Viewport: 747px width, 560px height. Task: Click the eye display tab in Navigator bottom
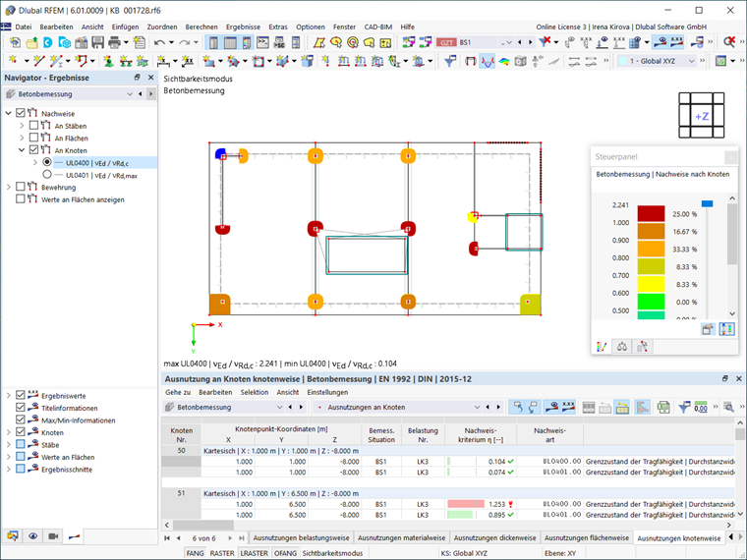point(32,536)
